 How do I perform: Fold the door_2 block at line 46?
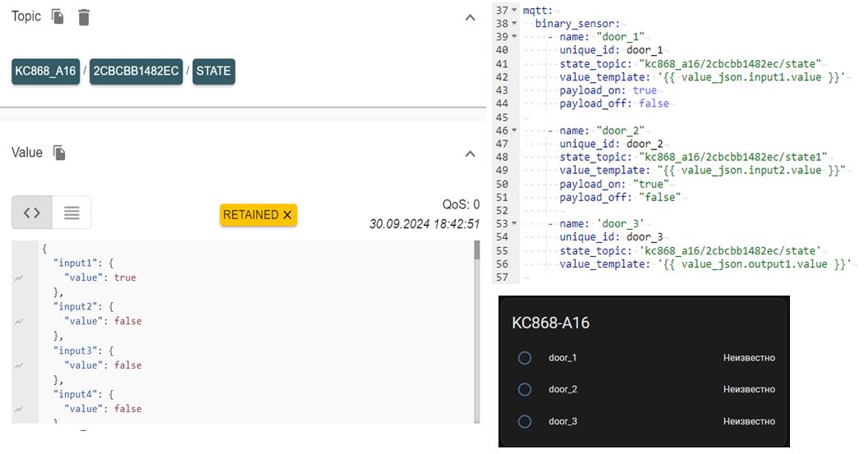point(515,131)
